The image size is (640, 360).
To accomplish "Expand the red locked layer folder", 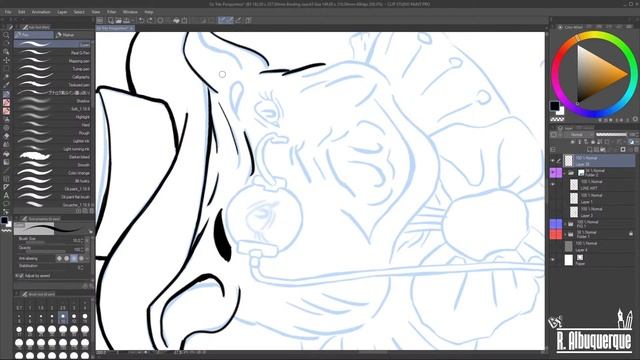I will point(565,234).
